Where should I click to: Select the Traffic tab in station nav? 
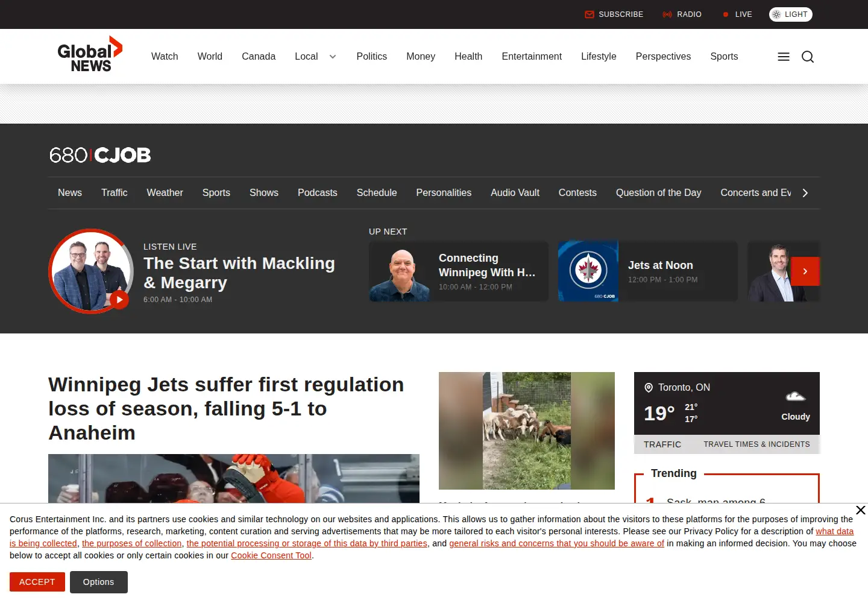coord(114,193)
